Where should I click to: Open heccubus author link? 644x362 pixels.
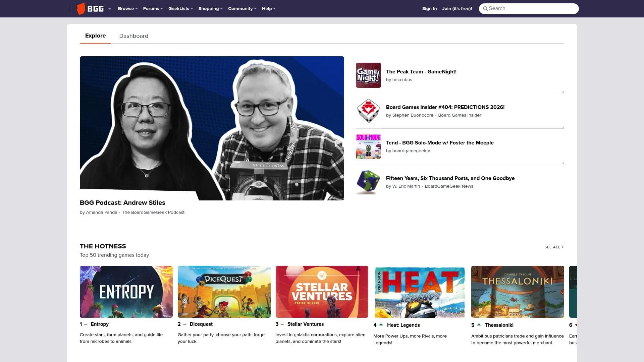click(402, 80)
